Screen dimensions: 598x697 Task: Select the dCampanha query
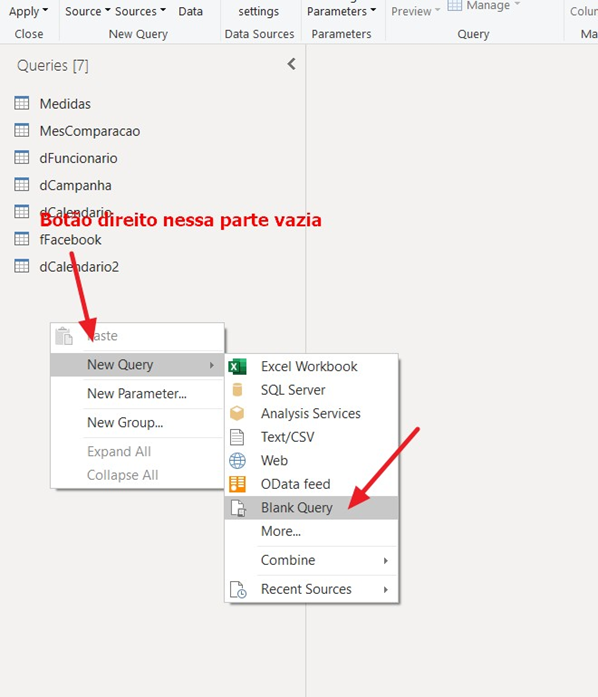(75, 185)
